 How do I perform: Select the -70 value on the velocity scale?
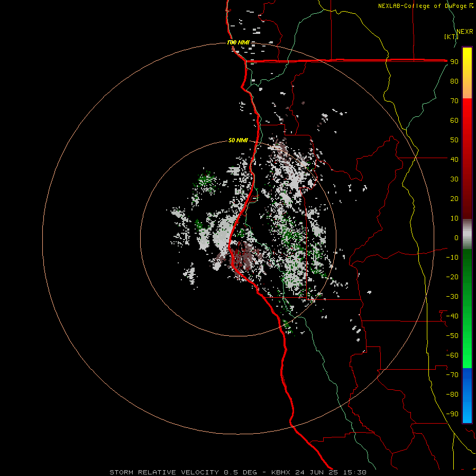452,374
